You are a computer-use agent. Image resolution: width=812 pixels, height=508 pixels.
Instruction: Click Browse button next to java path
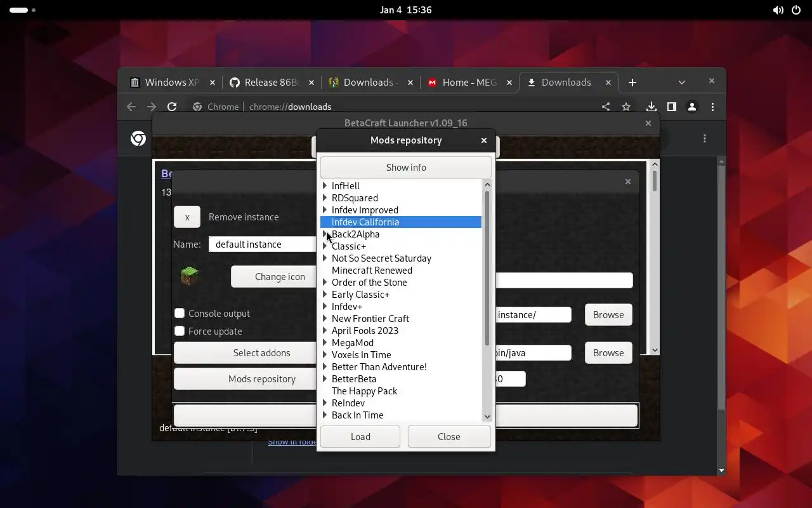click(x=608, y=353)
